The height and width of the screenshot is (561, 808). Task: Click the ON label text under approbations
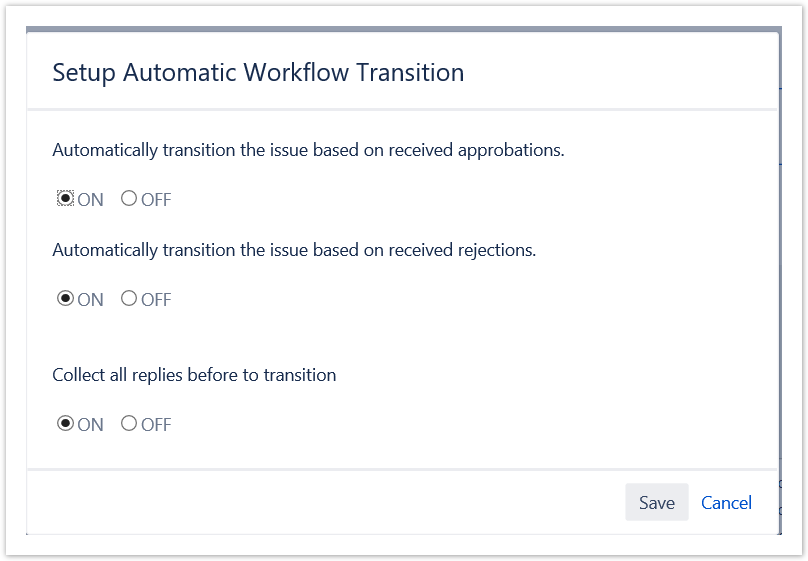coord(91,200)
